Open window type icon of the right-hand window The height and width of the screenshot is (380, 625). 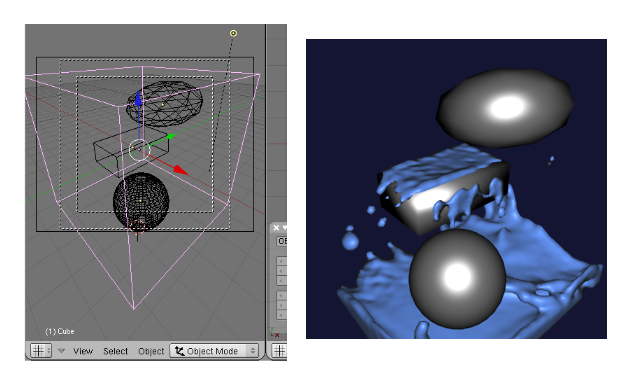[x=279, y=351]
